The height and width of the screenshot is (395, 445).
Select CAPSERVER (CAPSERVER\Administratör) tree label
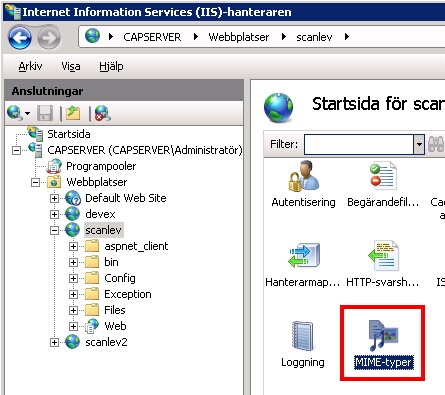(x=145, y=150)
